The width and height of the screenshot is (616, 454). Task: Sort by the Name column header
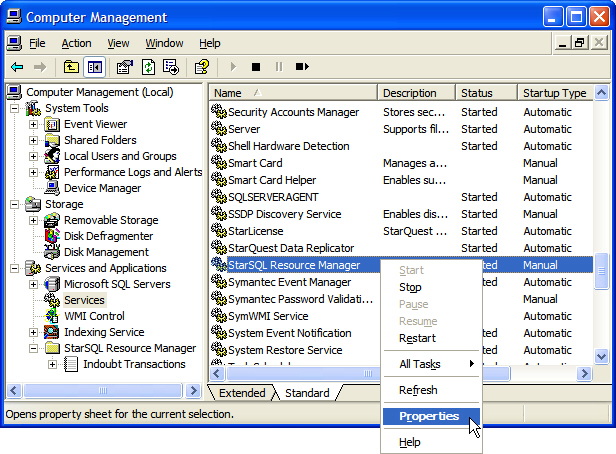tap(293, 93)
